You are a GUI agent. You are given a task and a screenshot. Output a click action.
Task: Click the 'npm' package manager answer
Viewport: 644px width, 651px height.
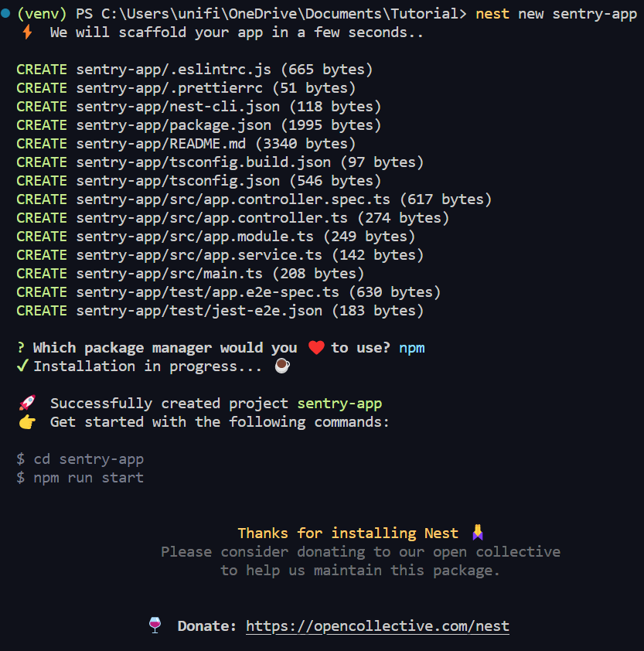tap(411, 348)
